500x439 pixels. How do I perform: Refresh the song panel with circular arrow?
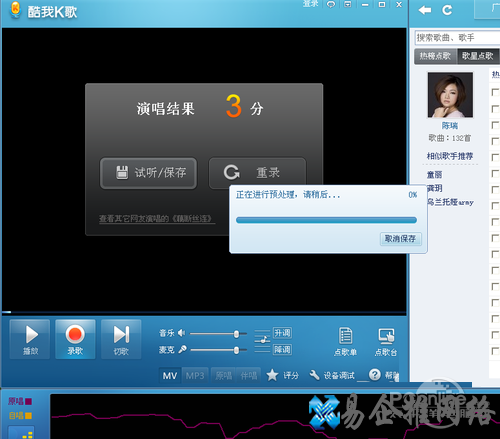click(x=447, y=10)
